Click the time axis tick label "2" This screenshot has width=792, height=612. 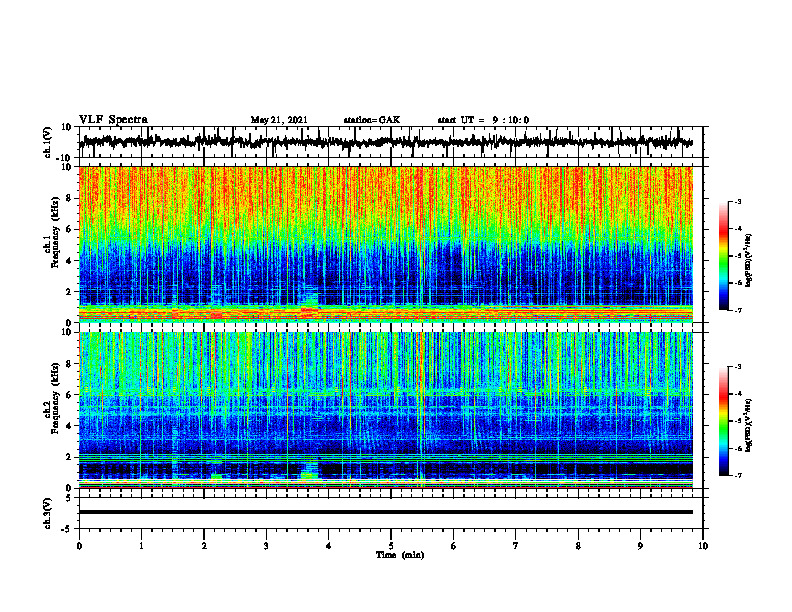click(204, 546)
